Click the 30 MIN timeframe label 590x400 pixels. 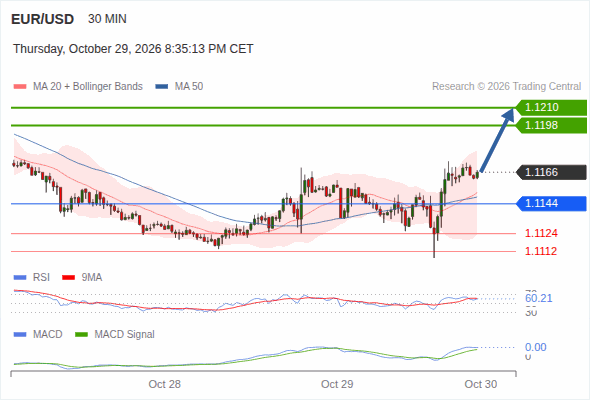[x=107, y=19]
